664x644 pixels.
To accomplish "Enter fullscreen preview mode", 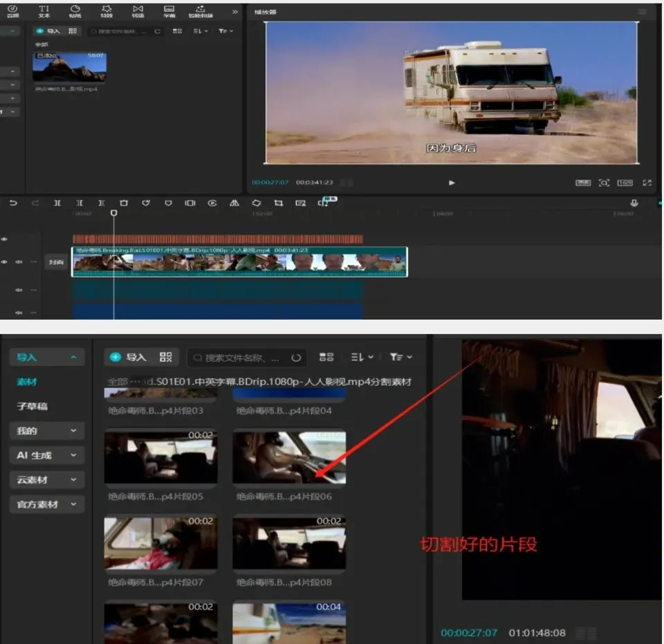I will point(647,183).
